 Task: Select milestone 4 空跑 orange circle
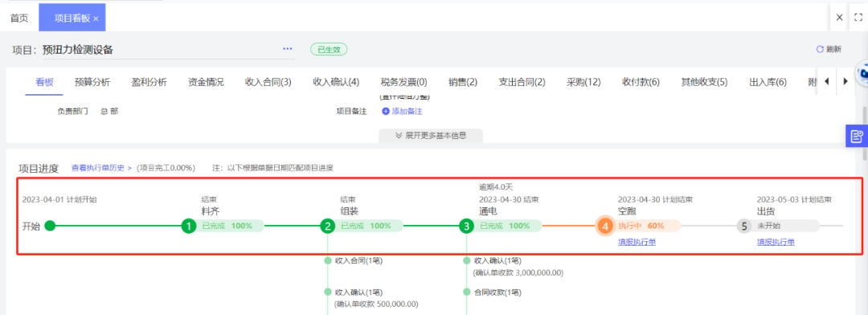[x=606, y=226]
